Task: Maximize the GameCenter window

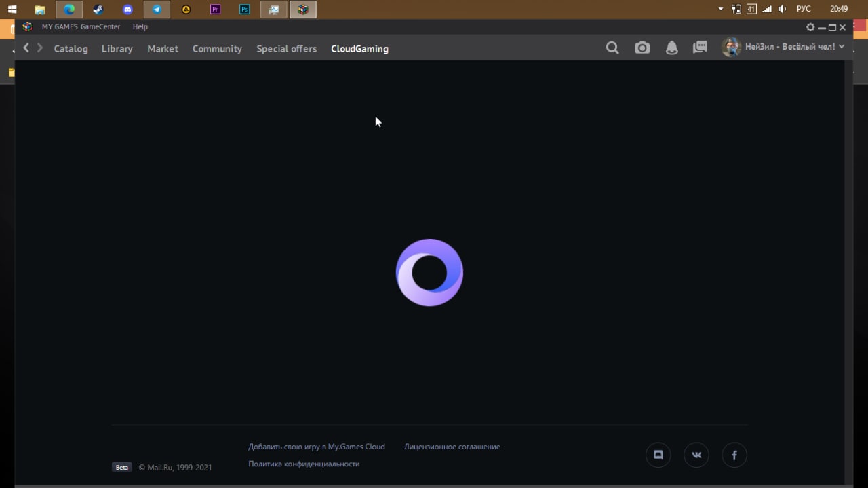Action: pyautogui.click(x=832, y=27)
